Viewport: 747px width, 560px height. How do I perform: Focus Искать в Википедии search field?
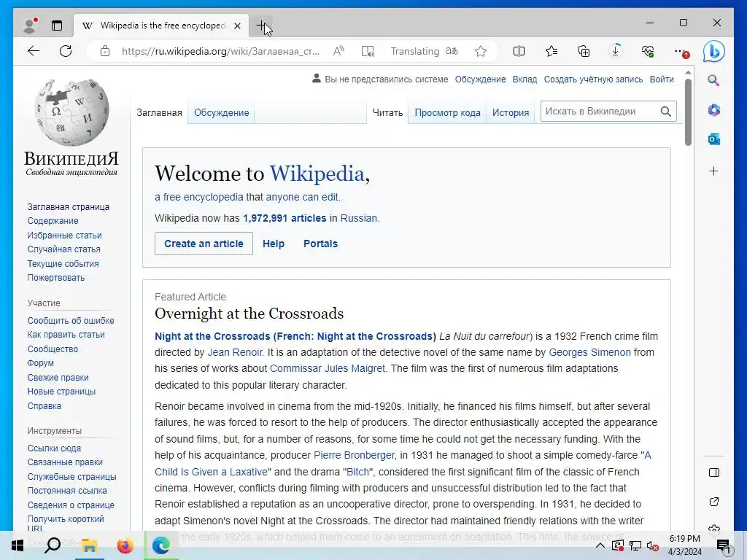click(600, 112)
